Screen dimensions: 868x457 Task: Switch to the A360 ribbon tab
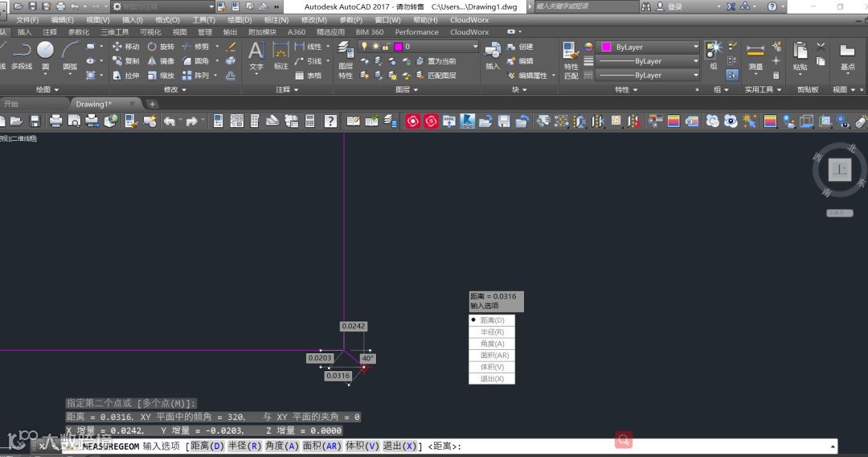tap(296, 32)
